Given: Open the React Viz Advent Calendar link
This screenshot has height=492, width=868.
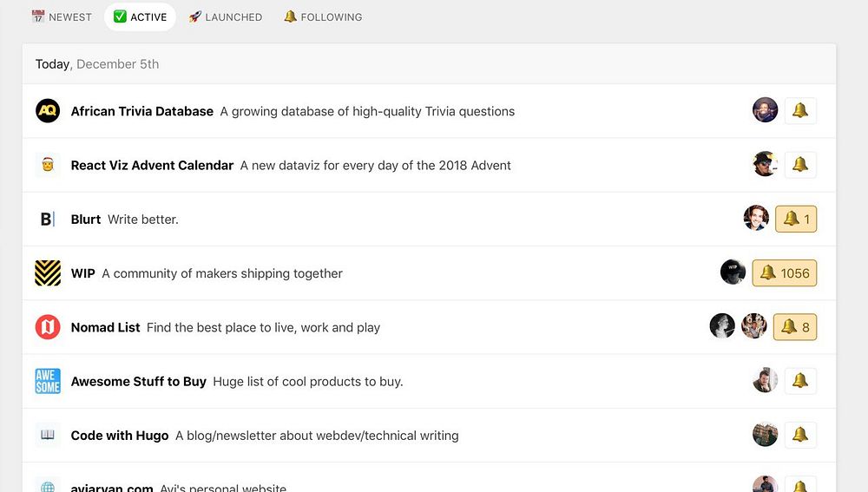Looking at the screenshot, I should (x=152, y=165).
